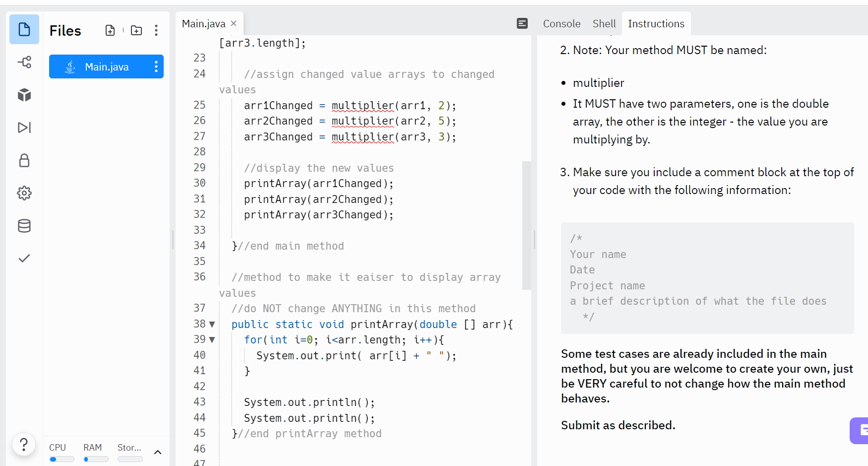This screenshot has height=466, width=868.
Task: Open Secrets lock icon in sidebar
Action: (24, 160)
